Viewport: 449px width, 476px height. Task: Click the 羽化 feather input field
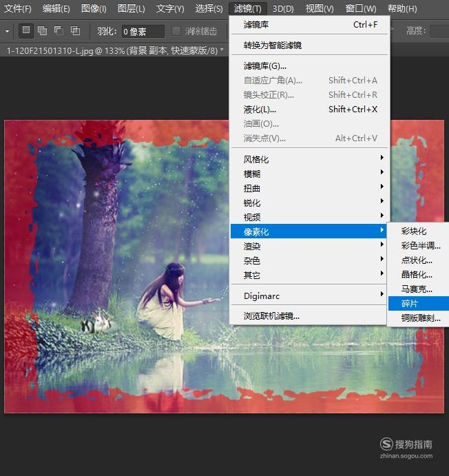click(x=143, y=31)
